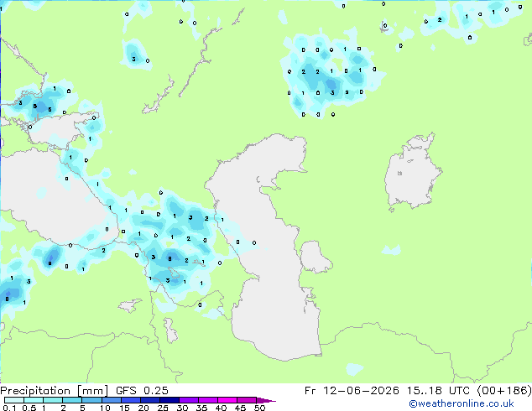Open the weatheronline.co.uk copyright link

pyautogui.click(x=462, y=403)
